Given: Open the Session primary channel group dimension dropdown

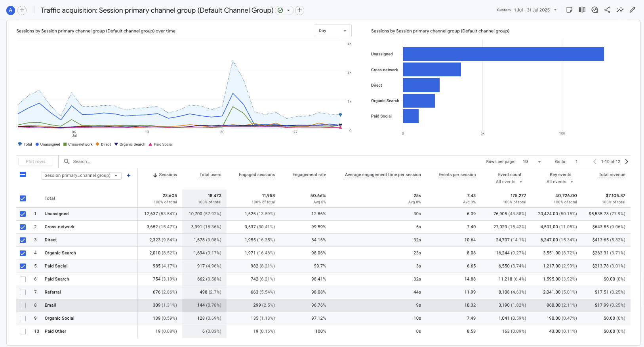Looking at the screenshot, I should pyautogui.click(x=81, y=176).
